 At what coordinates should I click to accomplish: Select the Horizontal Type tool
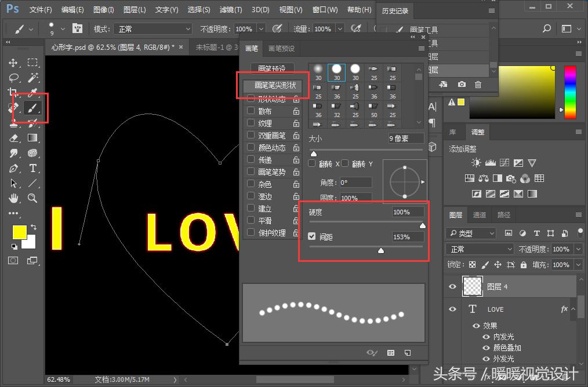(33, 168)
